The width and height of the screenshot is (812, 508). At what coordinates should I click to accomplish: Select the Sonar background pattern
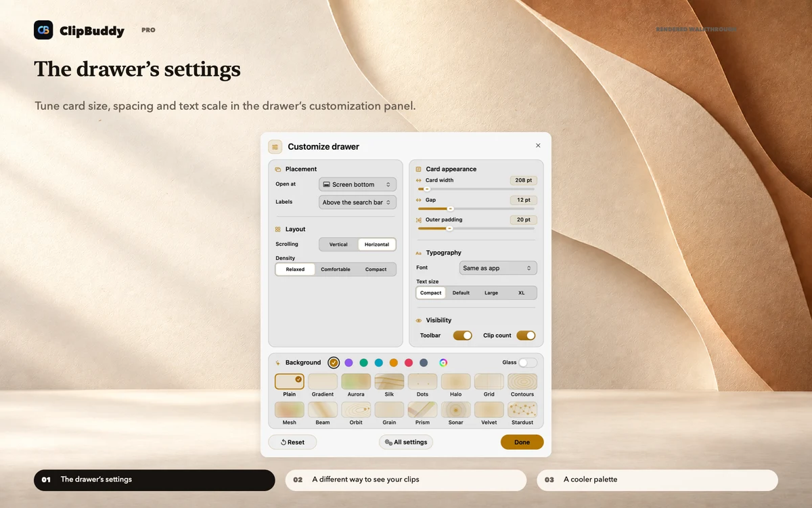click(455, 409)
